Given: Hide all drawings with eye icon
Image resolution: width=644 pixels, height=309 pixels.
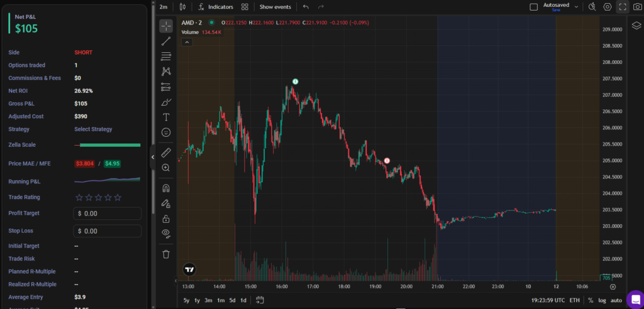Looking at the screenshot, I should click(166, 233).
